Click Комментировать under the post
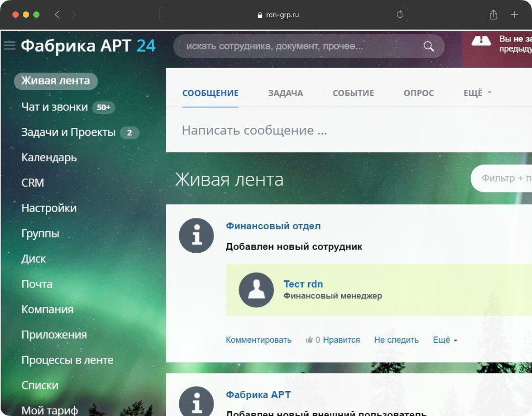Screen dimensions: 532x416 pos(258,340)
